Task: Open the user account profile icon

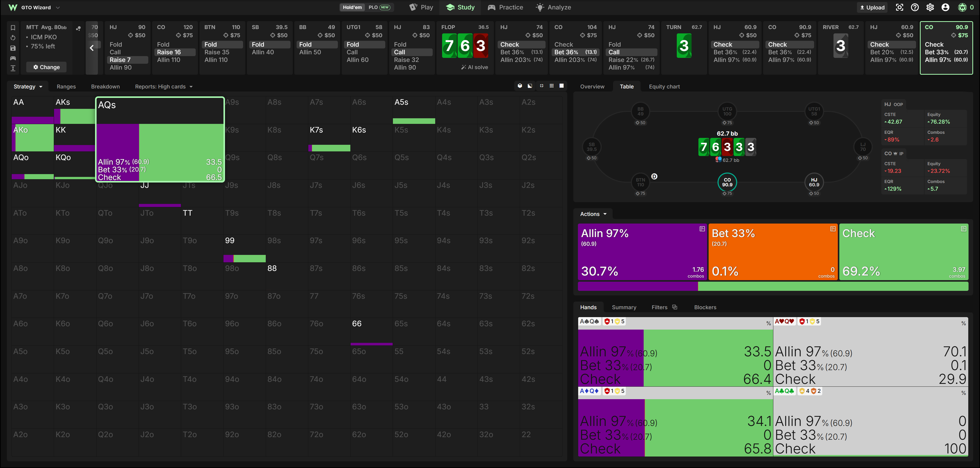Action: (945, 7)
